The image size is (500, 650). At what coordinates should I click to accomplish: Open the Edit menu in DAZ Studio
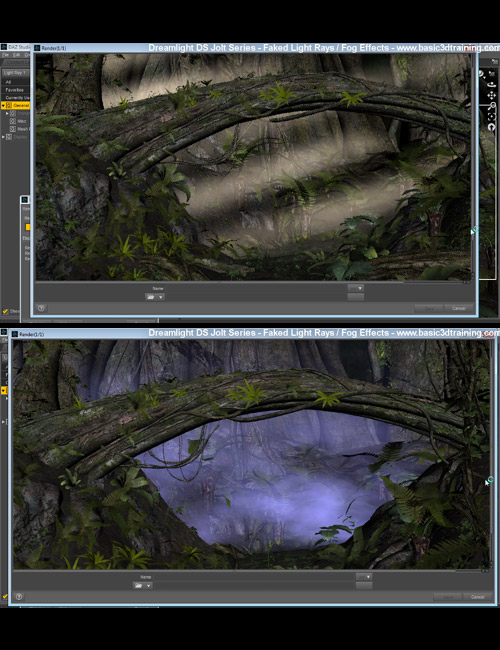pos(17,55)
